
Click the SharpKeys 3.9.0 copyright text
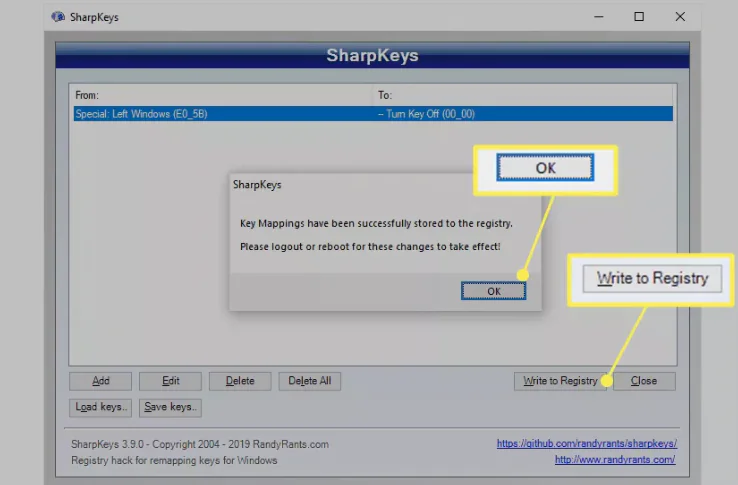tap(200, 444)
